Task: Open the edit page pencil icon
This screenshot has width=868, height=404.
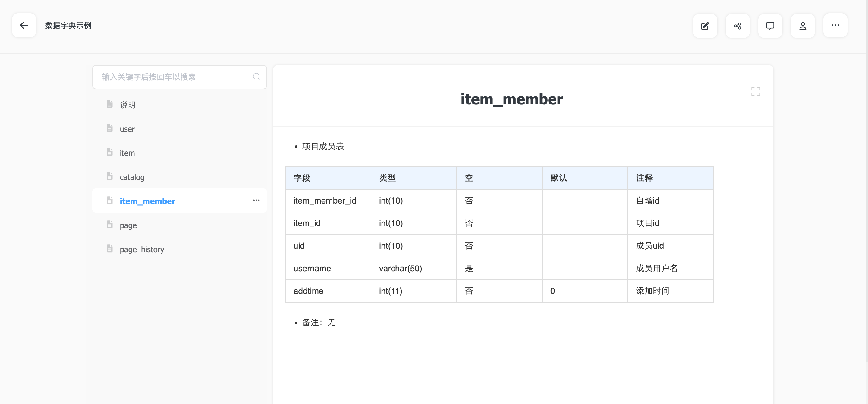Action: click(x=705, y=26)
